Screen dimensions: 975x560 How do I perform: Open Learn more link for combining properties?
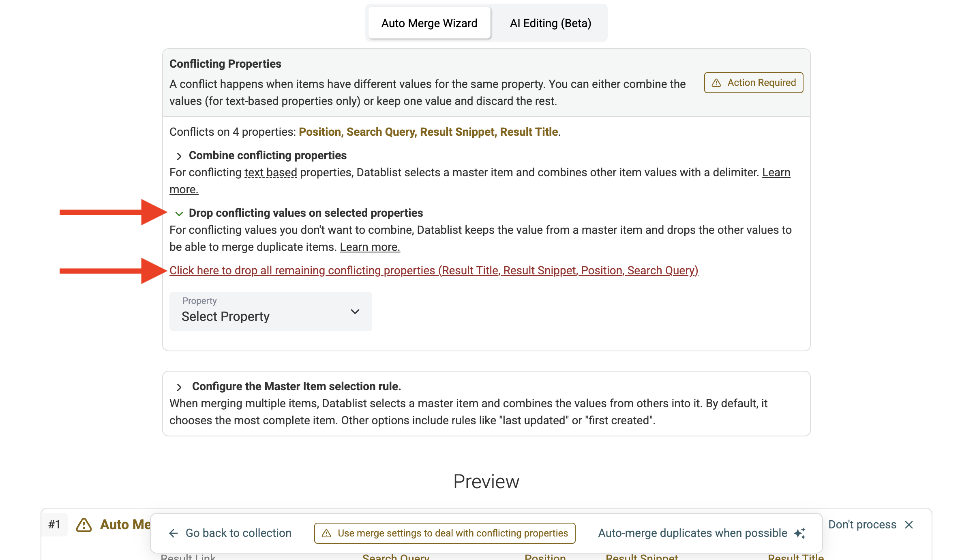coord(776,172)
